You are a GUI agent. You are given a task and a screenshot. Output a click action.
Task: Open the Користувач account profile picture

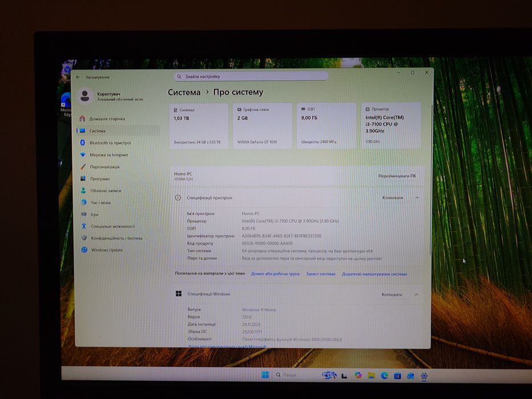85,96
